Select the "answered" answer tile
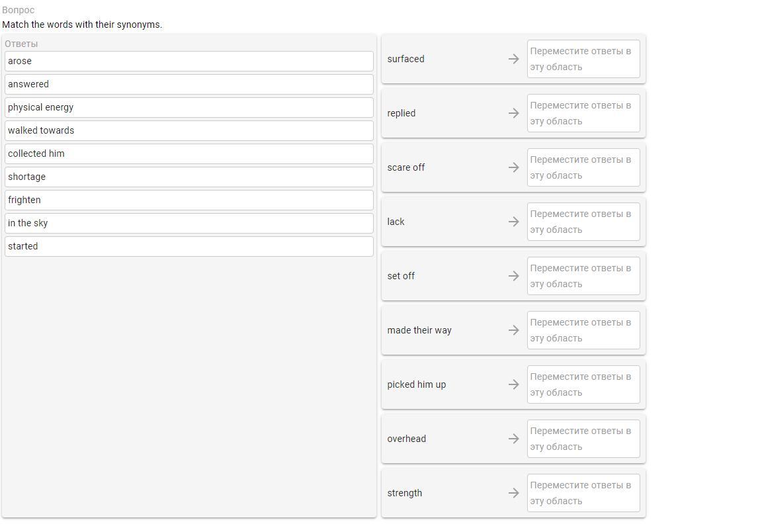The height and width of the screenshot is (532, 762). pyautogui.click(x=189, y=84)
